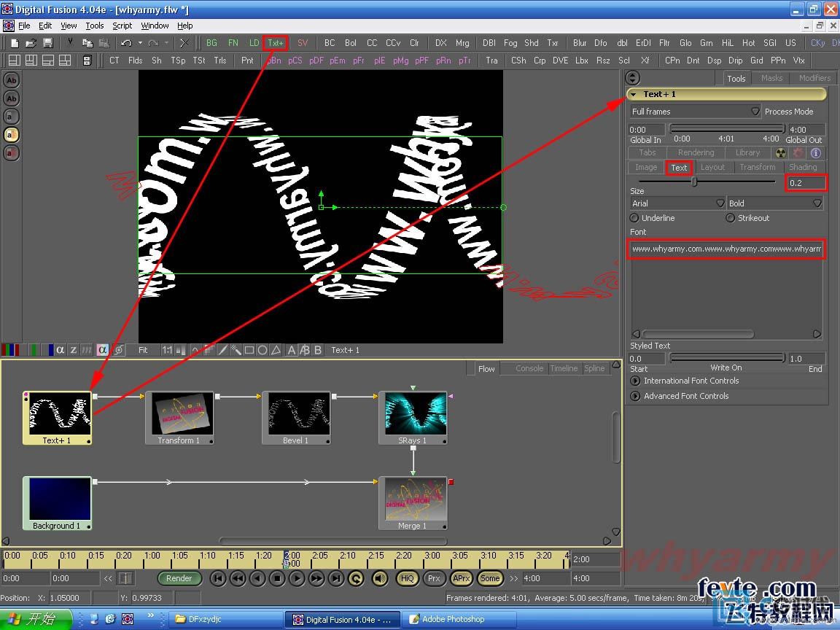Add an LD loader tool
Image resolution: width=840 pixels, height=630 pixels.
pyautogui.click(x=254, y=43)
